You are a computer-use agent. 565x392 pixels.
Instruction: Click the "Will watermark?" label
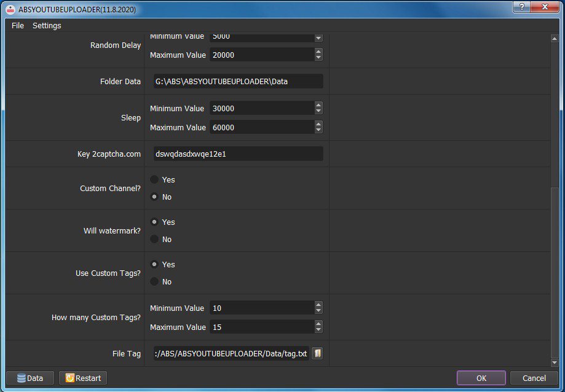tap(112, 231)
